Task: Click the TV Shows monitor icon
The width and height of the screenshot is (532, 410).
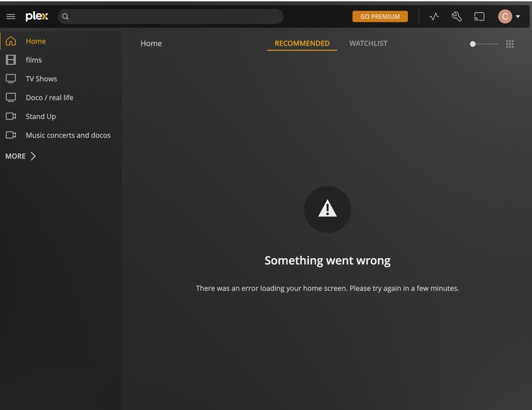Action: tap(11, 79)
